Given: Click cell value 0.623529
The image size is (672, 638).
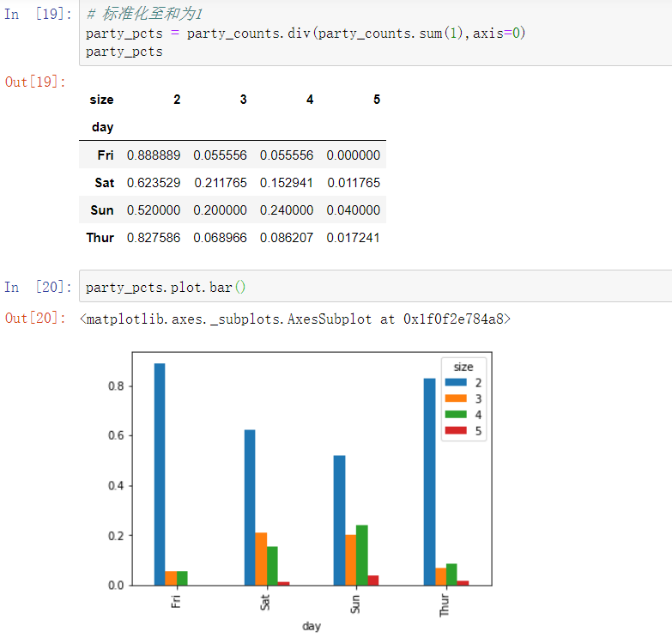Looking at the screenshot, I should 154,183.
